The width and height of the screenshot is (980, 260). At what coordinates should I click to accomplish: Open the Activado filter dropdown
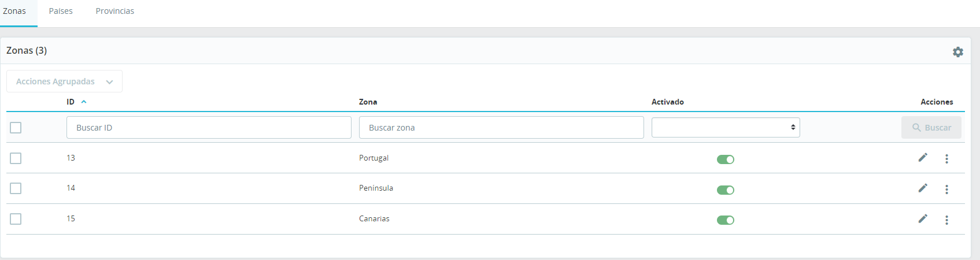[726, 128]
